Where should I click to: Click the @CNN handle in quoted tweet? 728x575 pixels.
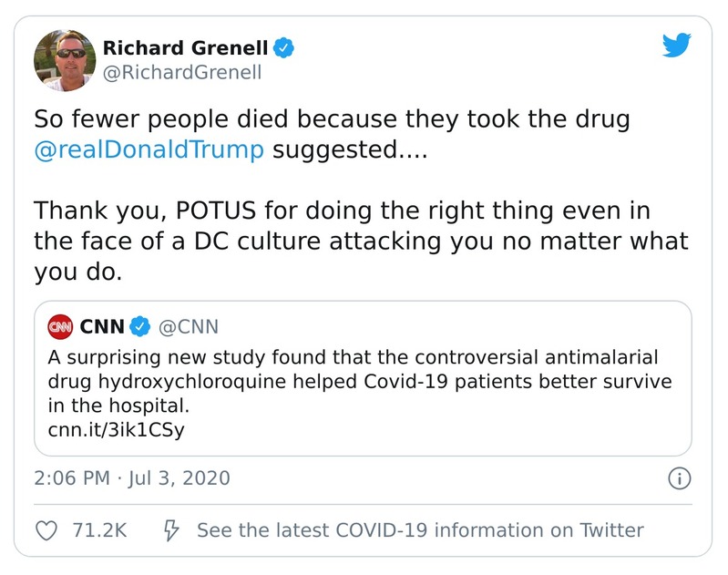click(x=189, y=326)
